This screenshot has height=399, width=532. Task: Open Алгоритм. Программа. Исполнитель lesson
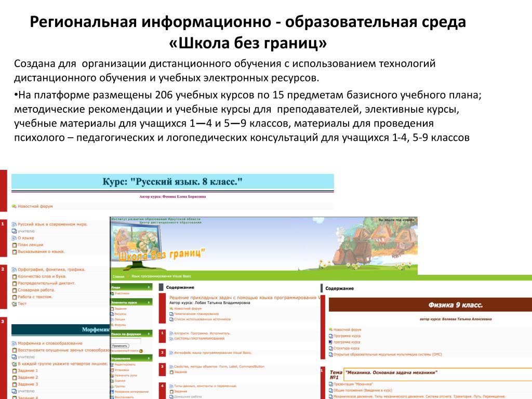click(x=202, y=333)
